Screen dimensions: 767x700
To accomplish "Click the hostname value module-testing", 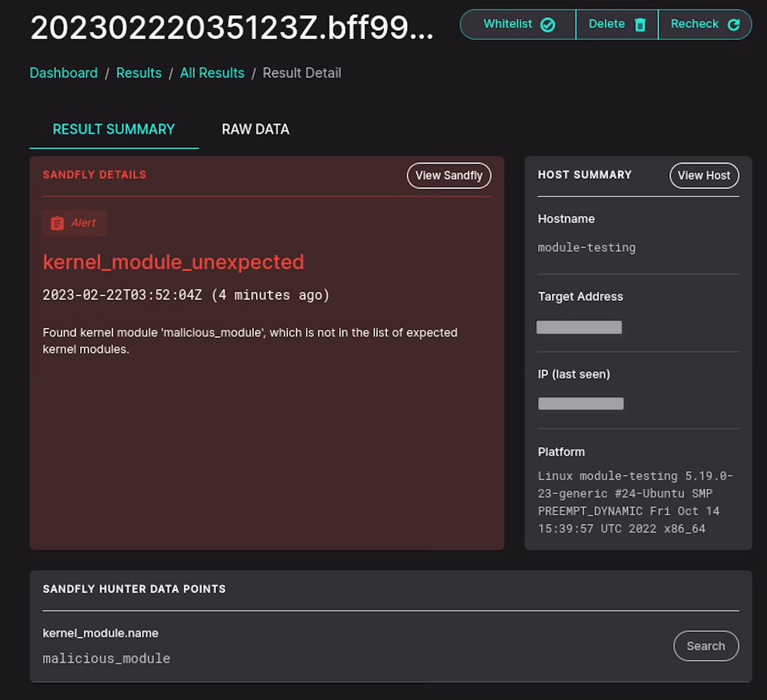I will pos(587,247).
